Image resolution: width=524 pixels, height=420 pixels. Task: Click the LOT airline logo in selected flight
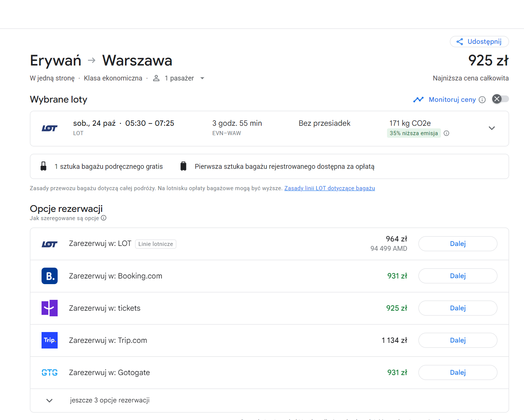pyautogui.click(x=49, y=128)
